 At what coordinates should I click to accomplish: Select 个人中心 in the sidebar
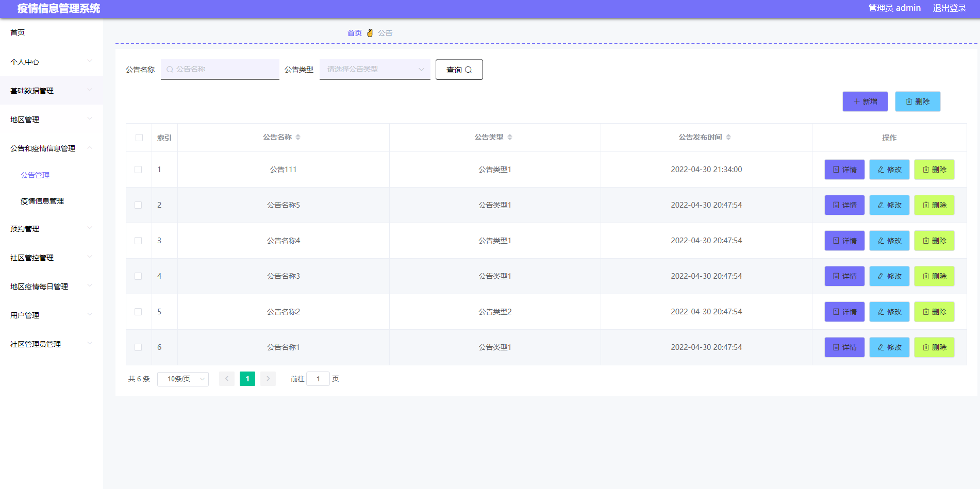tap(24, 61)
